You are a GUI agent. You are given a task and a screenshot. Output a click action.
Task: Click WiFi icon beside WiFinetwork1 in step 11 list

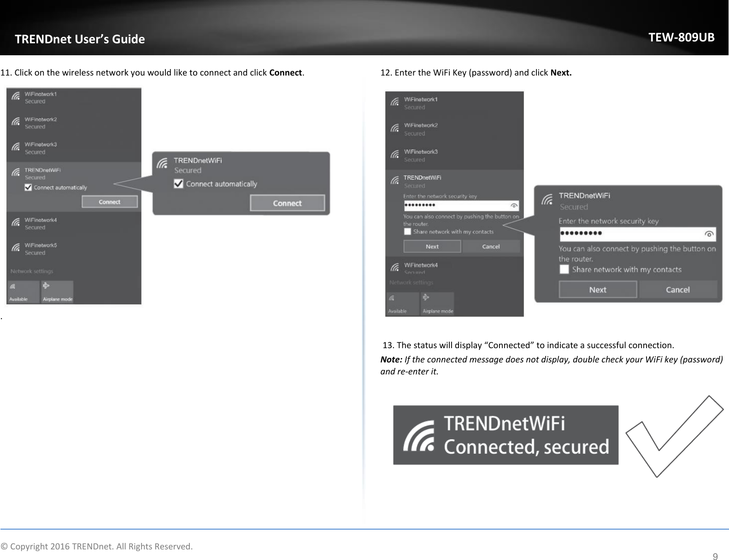tap(16, 96)
